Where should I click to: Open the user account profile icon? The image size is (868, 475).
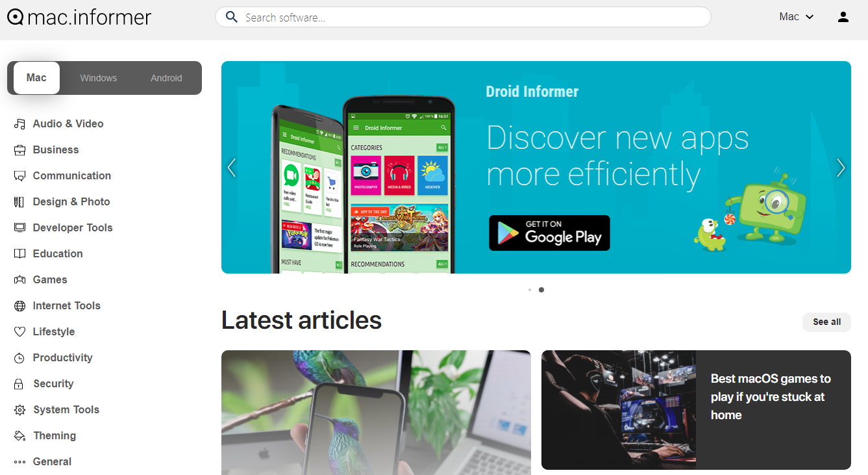click(843, 17)
